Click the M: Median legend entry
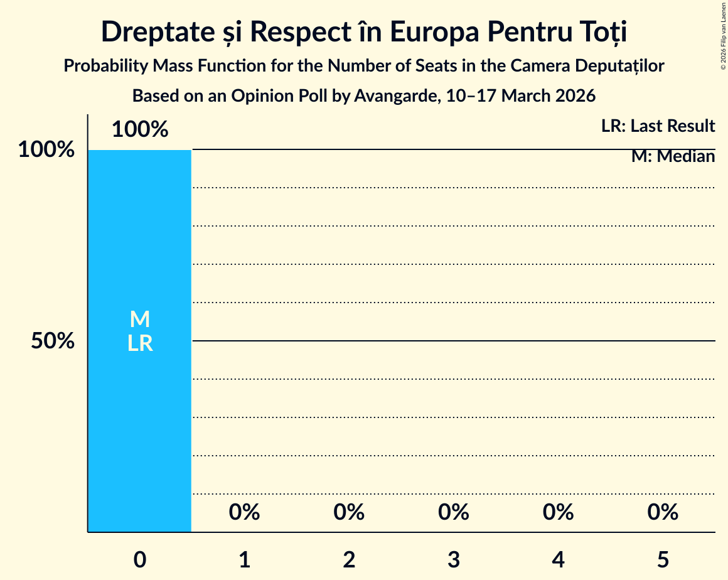 coord(673,156)
